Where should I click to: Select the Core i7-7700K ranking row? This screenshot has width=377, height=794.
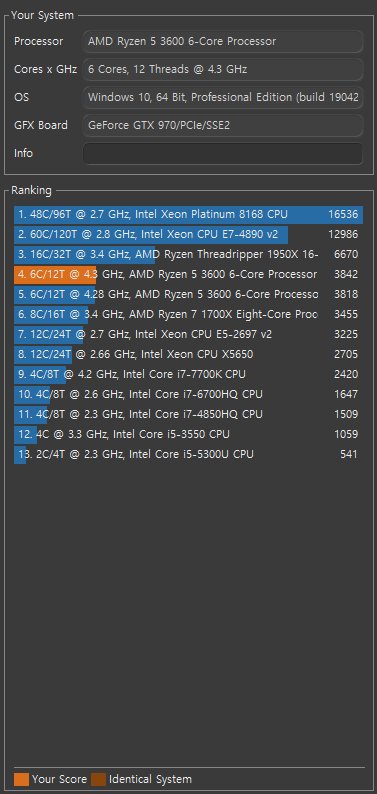[188, 374]
